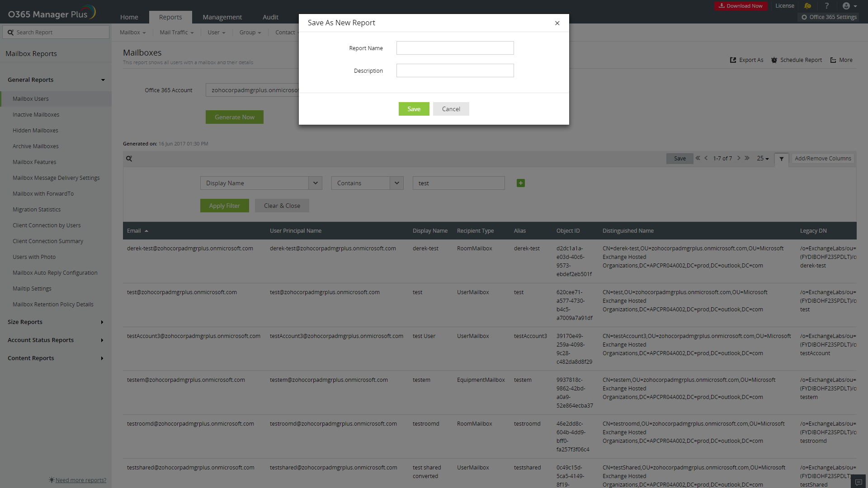This screenshot has height=488, width=868.
Task: Click the Report Name input field
Action: (455, 48)
